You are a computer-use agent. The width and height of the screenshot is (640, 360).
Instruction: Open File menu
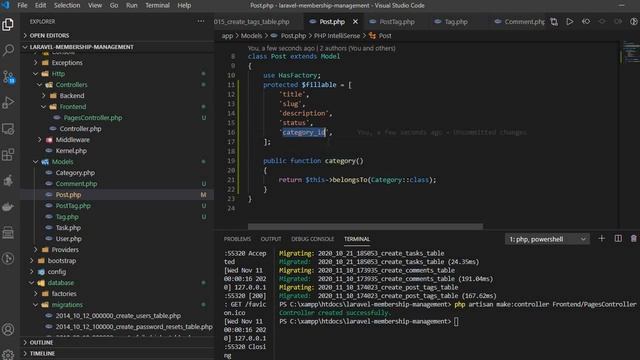click(x=22, y=5)
